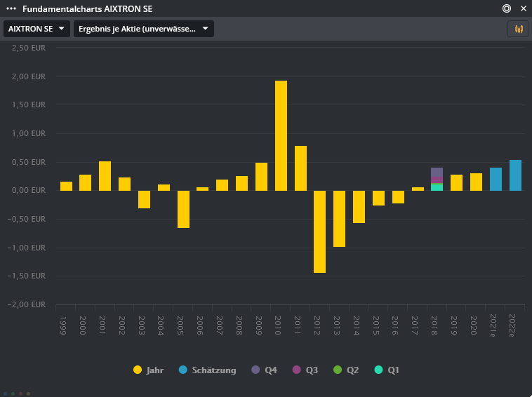Toggle the Q2 series in legend
Viewport: 532px width, 397px height.
pyautogui.click(x=346, y=370)
